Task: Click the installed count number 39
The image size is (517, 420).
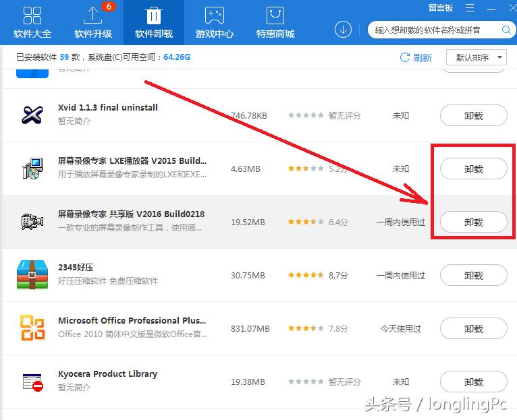Action: (64, 57)
